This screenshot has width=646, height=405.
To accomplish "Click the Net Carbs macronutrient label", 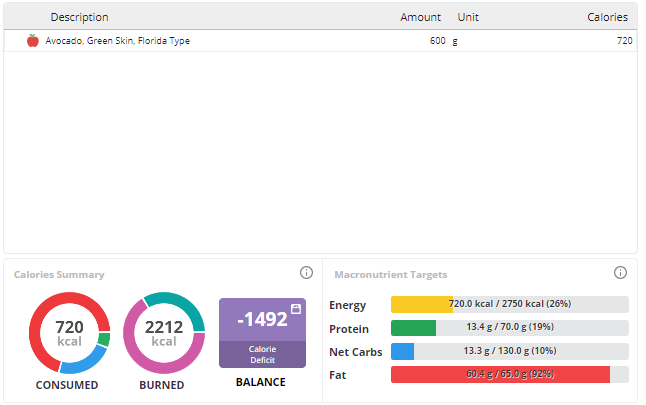I will pos(356,352).
